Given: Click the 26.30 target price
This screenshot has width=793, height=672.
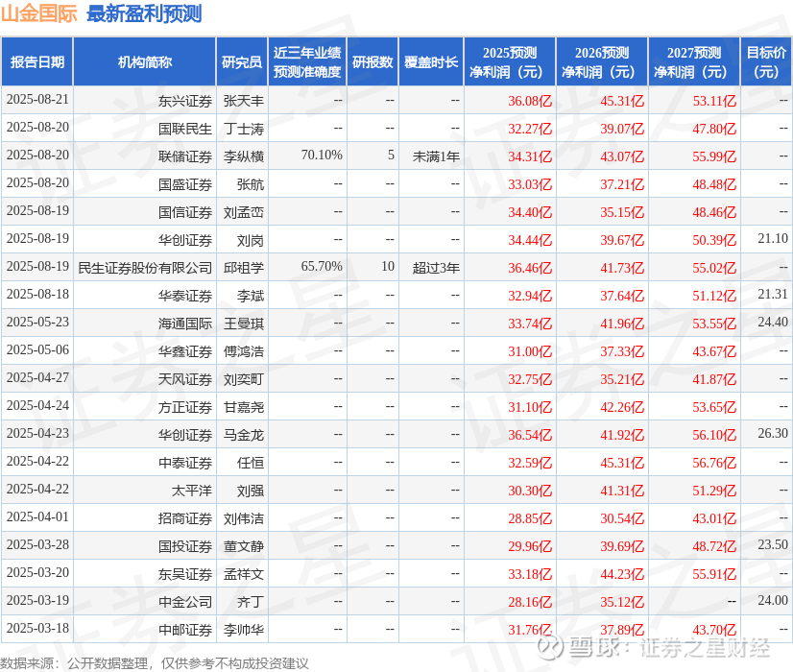Looking at the screenshot, I should click(x=773, y=433).
